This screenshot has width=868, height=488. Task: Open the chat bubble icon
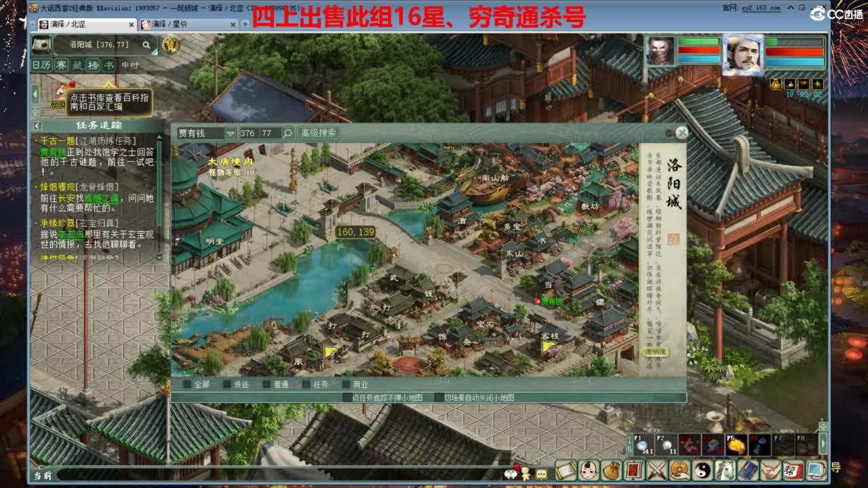click(540, 474)
